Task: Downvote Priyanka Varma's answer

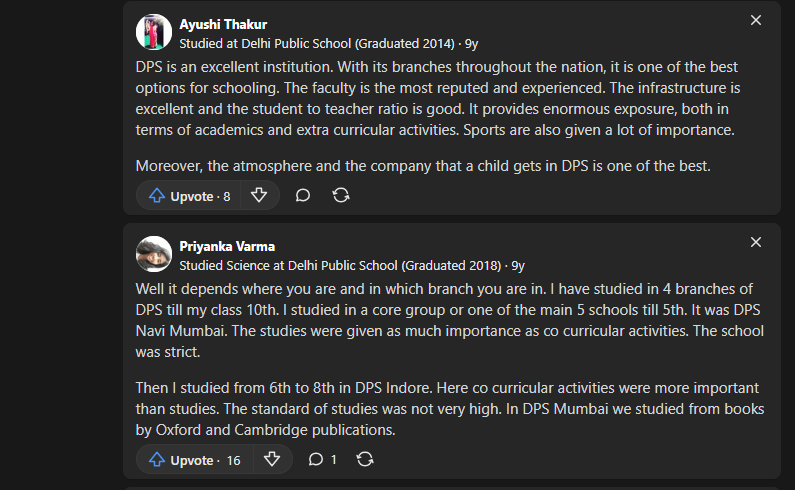Action: coord(272,460)
